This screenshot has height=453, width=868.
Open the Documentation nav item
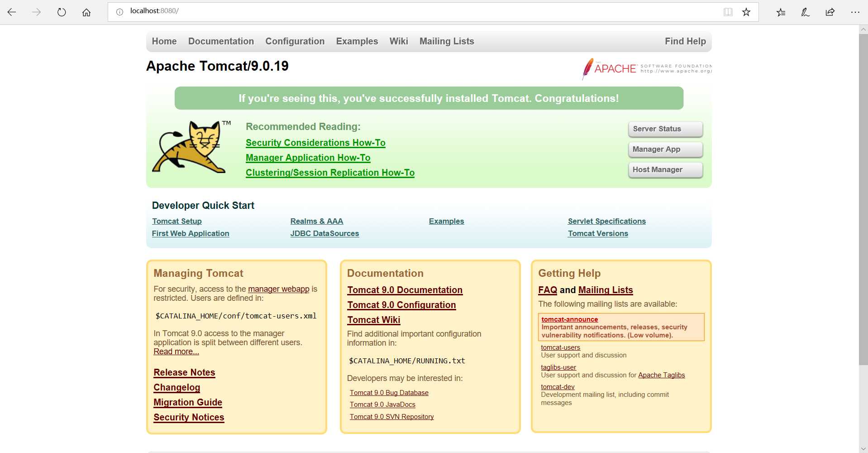point(221,41)
